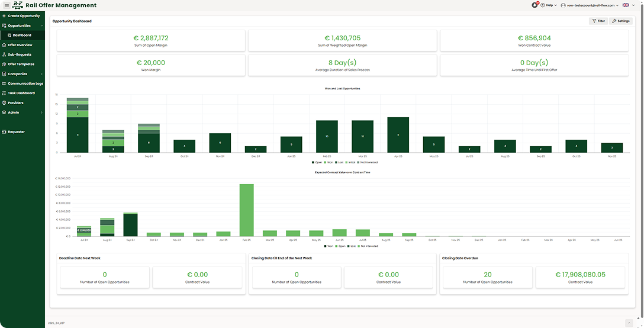Toggle Open series in Expected Contract Value legend

click(340, 246)
